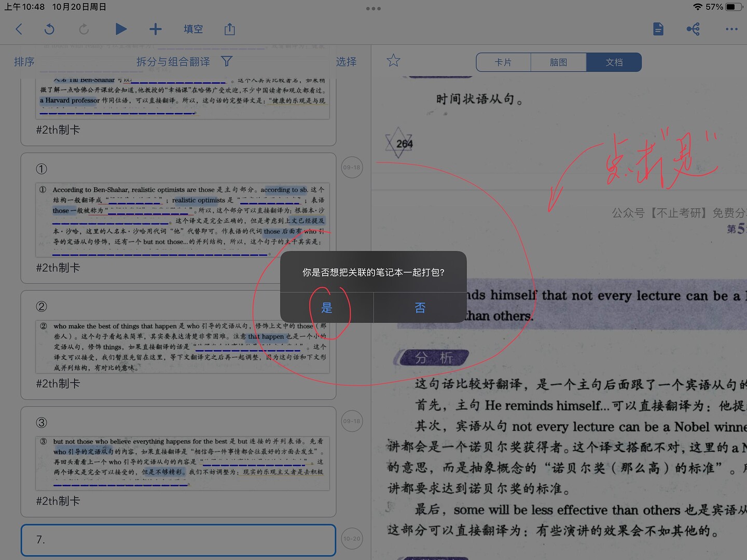Viewport: 747px width, 560px height.
Task: Open card ② who make the best
Action: (178, 345)
